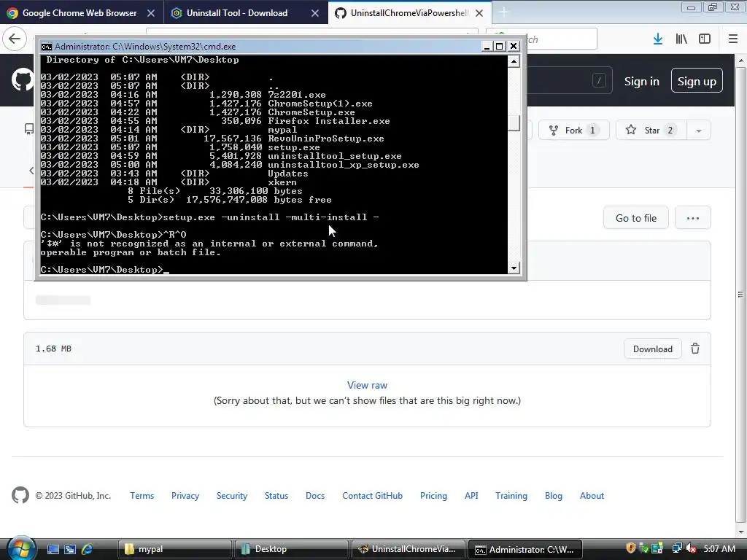Open the About footer link
The height and width of the screenshot is (560, 747).
click(592, 496)
